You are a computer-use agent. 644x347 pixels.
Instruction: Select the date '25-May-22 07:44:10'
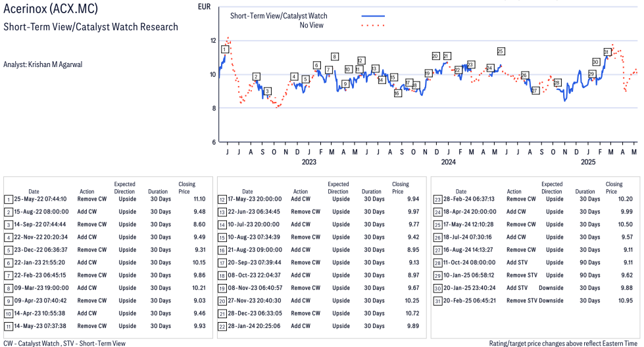pos(40,199)
